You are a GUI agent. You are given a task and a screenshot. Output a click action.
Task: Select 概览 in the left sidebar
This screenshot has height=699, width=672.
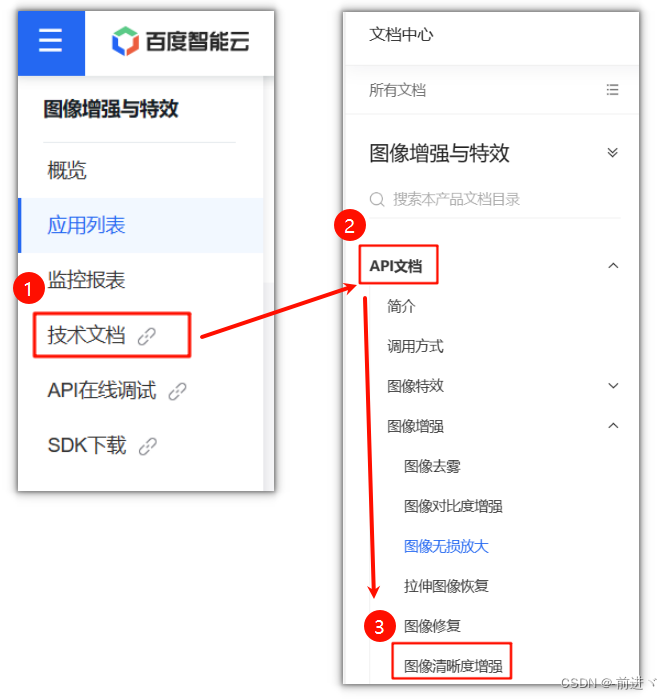point(67,170)
